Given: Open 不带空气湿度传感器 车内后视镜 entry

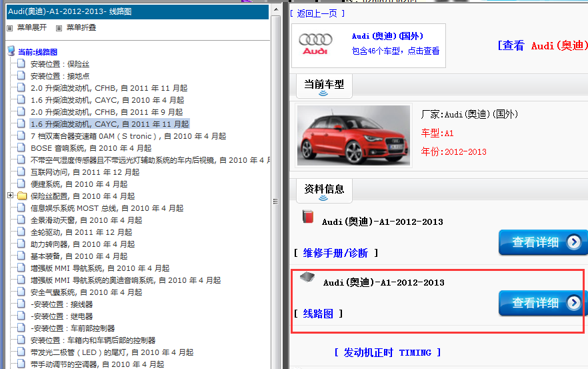Looking at the screenshot, I should click(150, 160).
